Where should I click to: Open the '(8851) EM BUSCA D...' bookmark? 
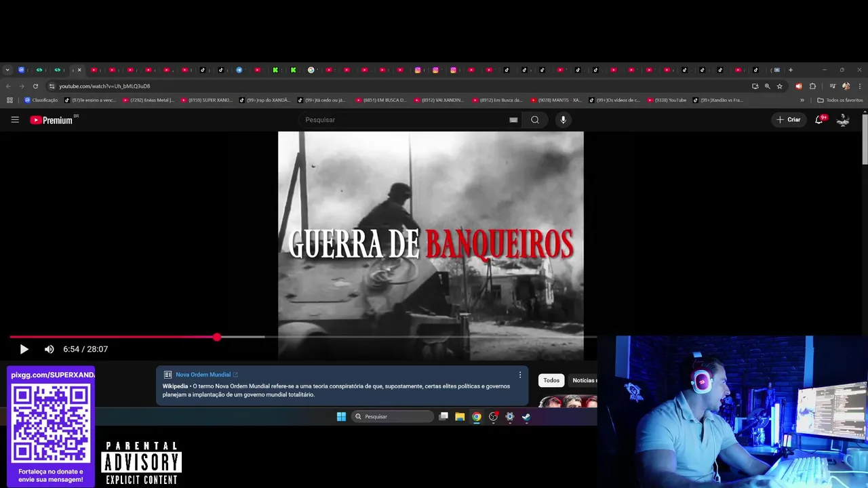pyautogui.click(x=382, y=100)
